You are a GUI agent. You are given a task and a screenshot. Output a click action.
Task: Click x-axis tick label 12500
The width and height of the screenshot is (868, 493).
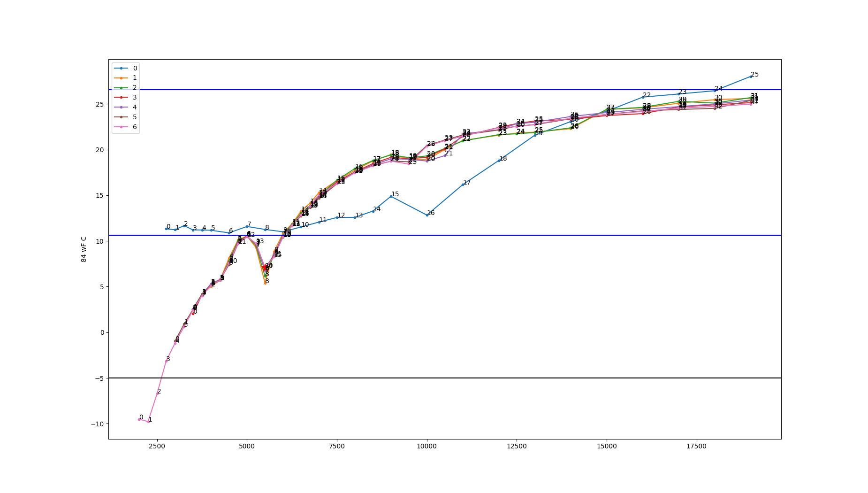tap(517, 446)
